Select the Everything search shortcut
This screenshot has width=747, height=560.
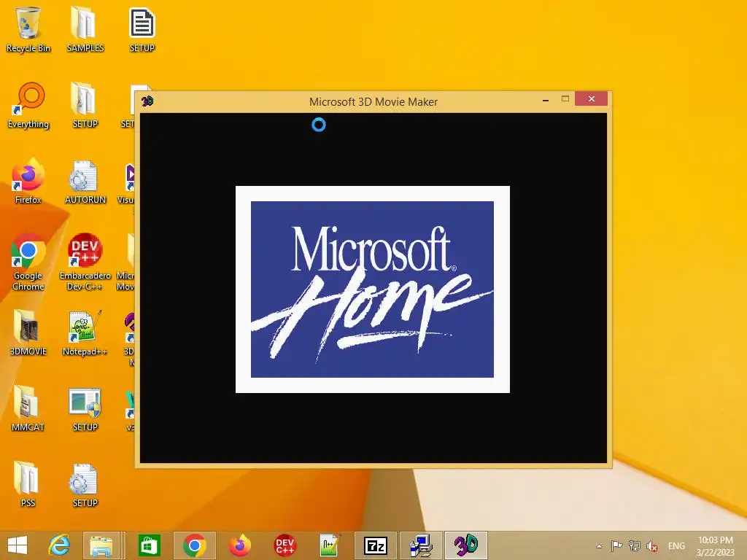[28, 105]
